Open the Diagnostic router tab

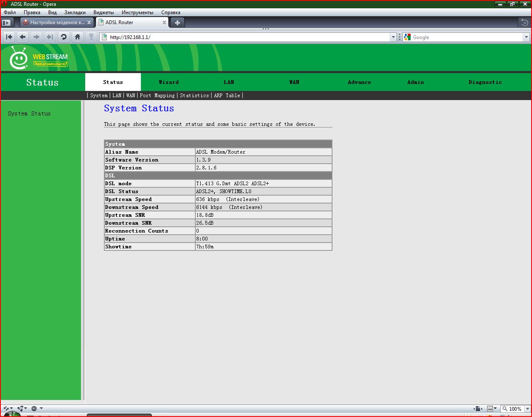pyautogui.click(x=485, y=82)
